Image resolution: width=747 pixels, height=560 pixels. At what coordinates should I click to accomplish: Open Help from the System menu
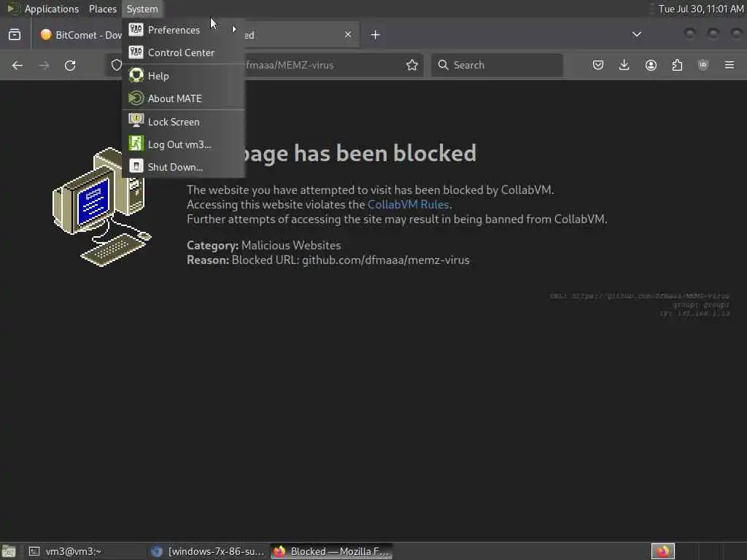183,76
